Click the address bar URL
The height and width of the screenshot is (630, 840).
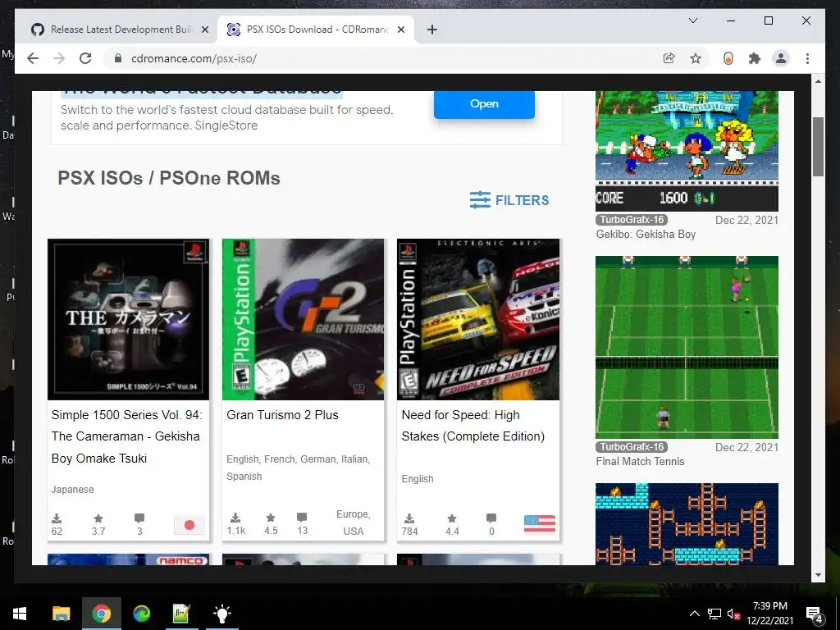tap(194, 58)
